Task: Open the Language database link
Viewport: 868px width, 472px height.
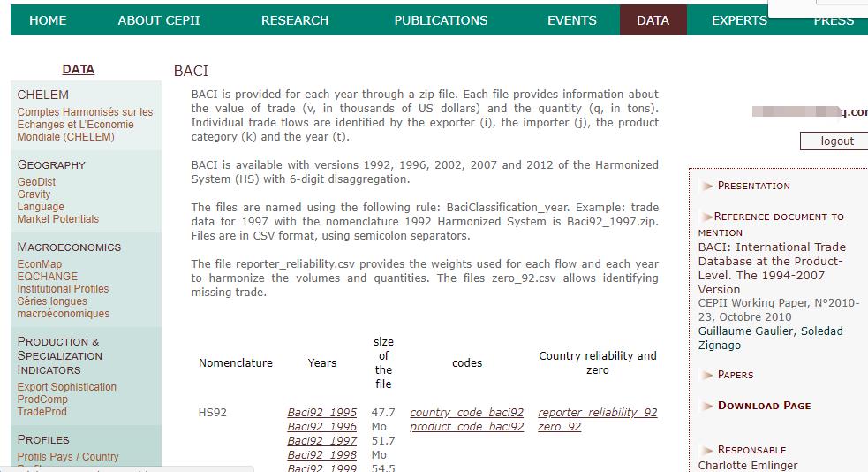Action: pyautogui.click(x=41, y=207)
